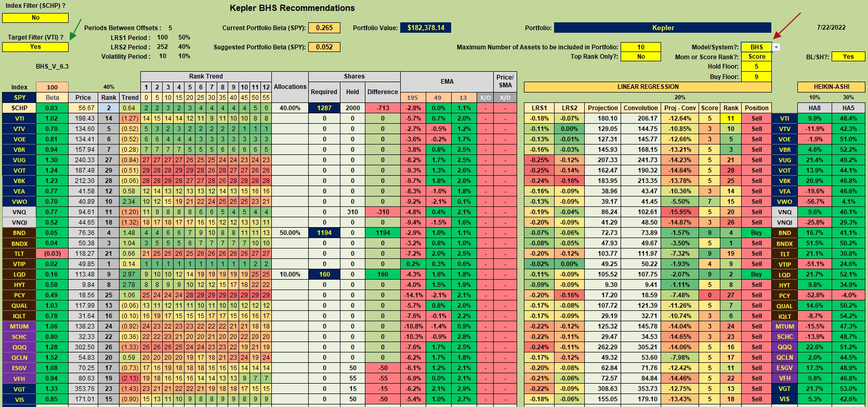Select the LQD allocation 10.00% cell
The width and height of the screenshot is (868, 407).
pyautogui.click(x=290, y=274)
